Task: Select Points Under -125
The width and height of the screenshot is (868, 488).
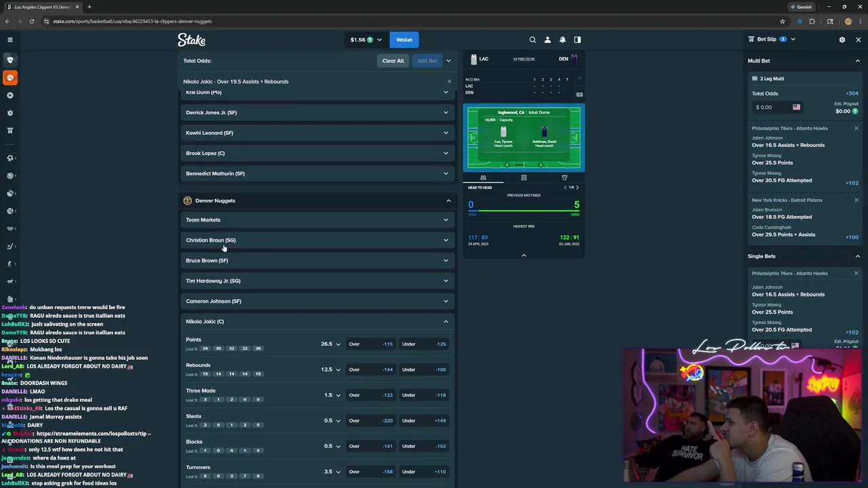Action: (424, 344)
